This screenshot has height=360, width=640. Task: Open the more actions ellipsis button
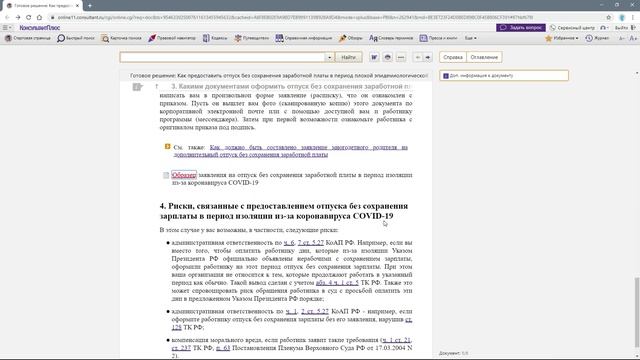click(x=401, y=57)
